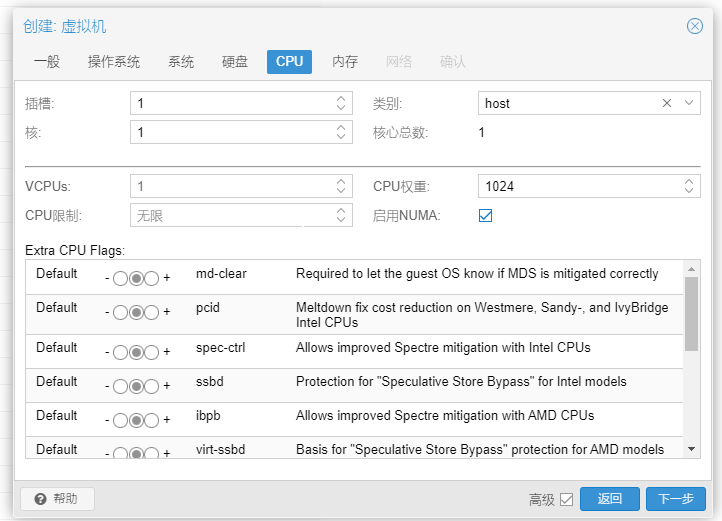Set pcid flag to default middle option
This screenshot has height=521, width=722.
coord(136,313)
